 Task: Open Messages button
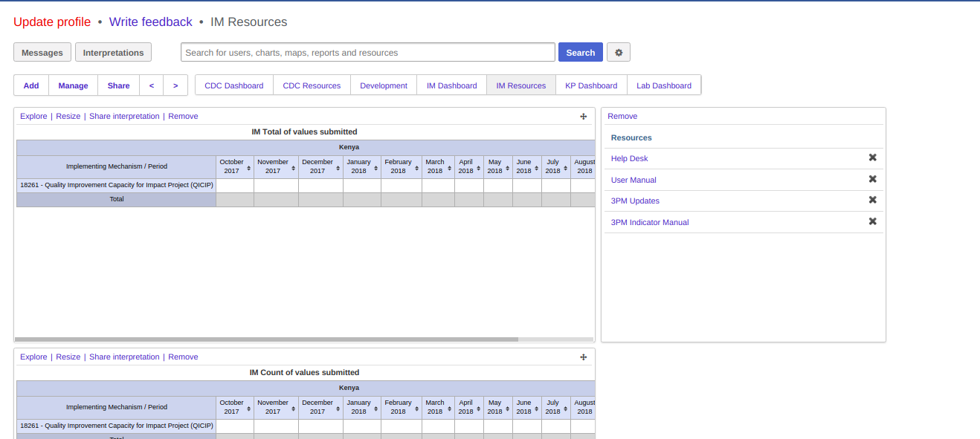42,52
